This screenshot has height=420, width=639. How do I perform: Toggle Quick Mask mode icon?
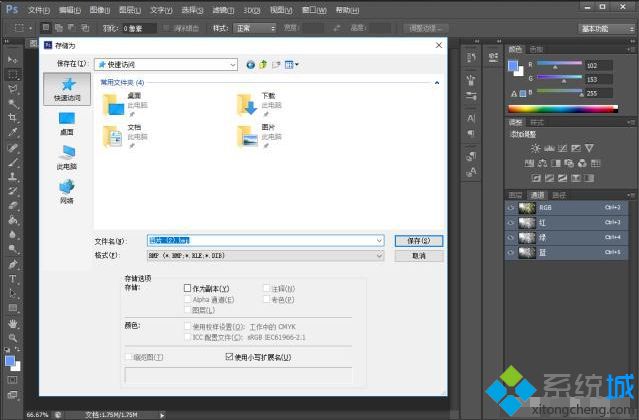(x=13, y=380)
